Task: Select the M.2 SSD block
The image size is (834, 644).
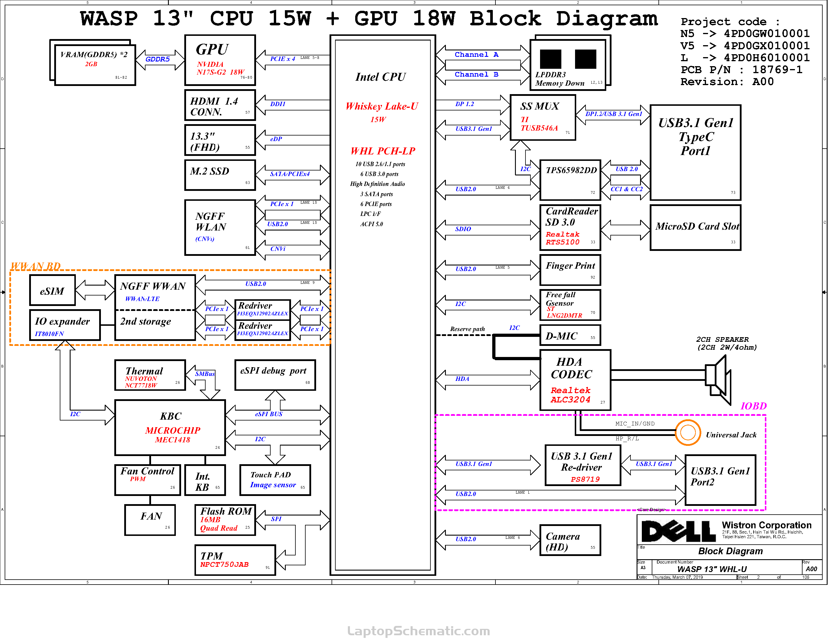Action: coord(220,175)
